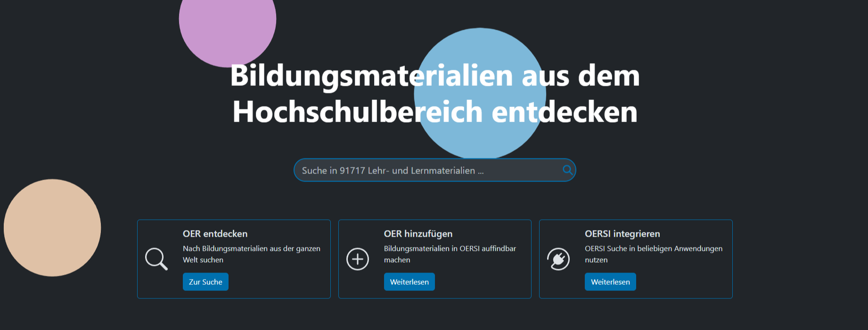Click the beige decorative circle on the left
Image resolution: width=868 pixels, height=330 pixels.
tap(52, 228)
